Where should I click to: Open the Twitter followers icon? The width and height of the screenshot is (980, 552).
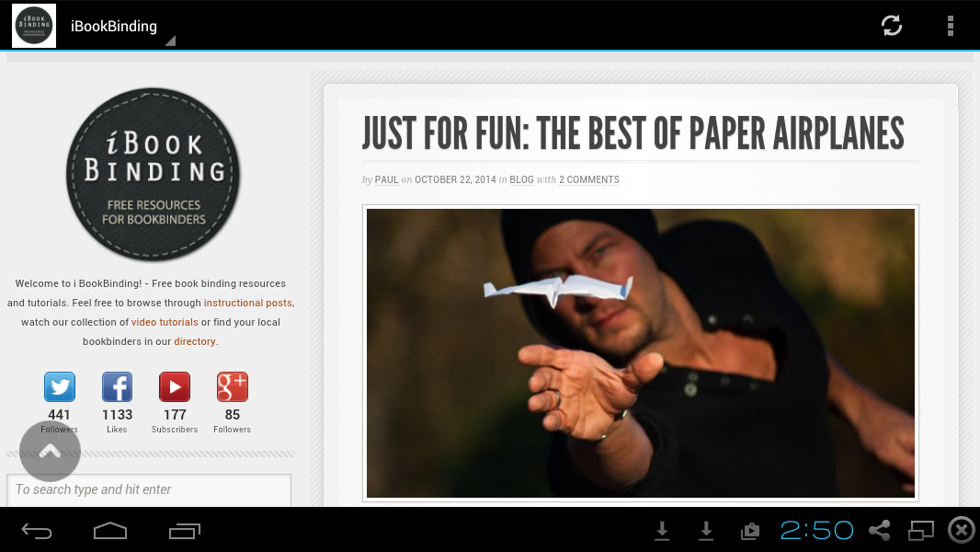tap(60, 387)
